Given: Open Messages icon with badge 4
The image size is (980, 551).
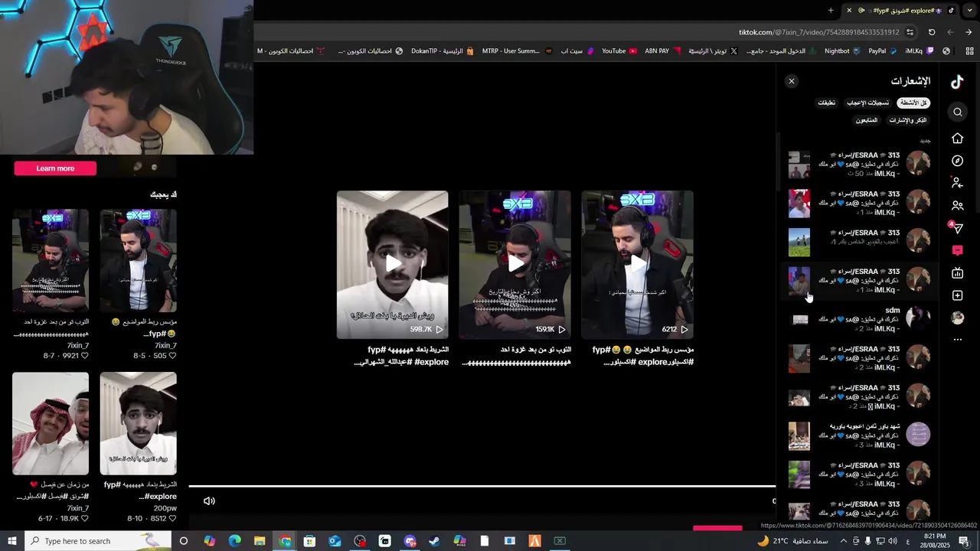Looking at the screenshot, I should pos(956,228).
